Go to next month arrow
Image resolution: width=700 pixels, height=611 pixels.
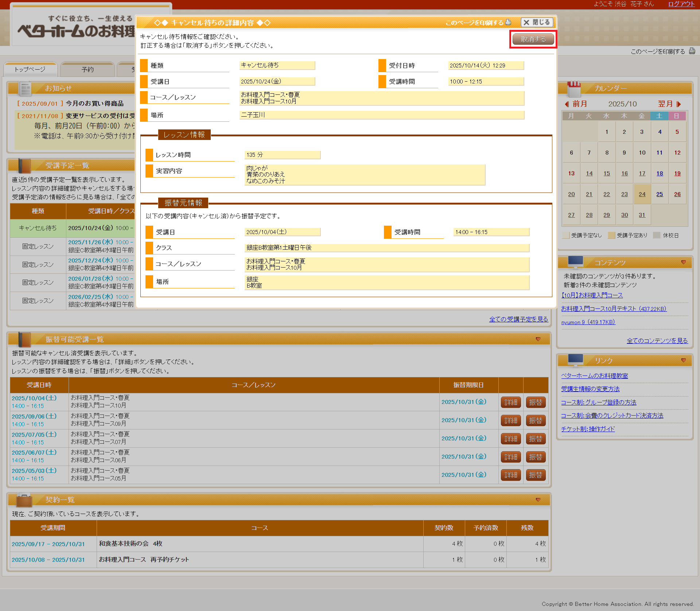678,104
